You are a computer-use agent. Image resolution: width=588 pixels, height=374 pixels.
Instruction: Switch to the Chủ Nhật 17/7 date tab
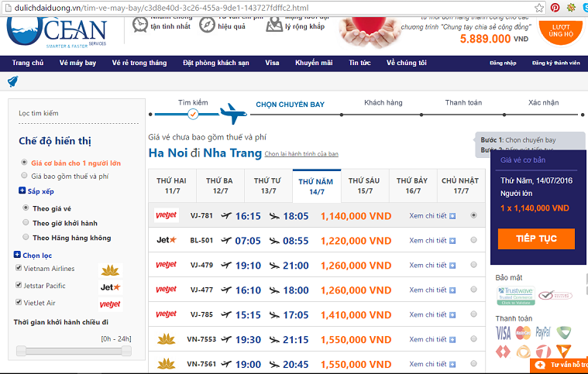461,186
